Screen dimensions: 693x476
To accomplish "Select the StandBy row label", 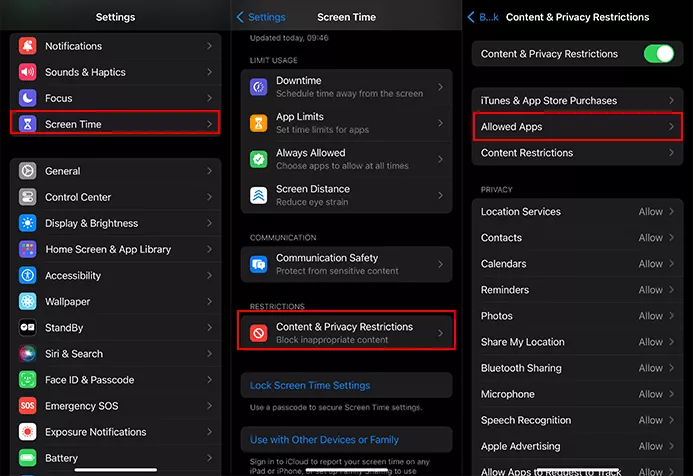I will click(64, 327).
